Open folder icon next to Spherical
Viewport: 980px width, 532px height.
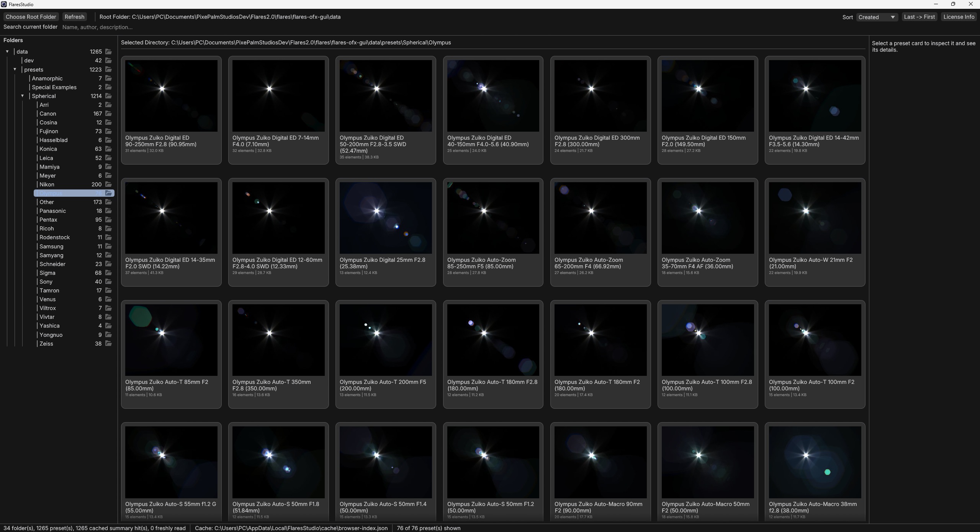[x=108, y=96]
